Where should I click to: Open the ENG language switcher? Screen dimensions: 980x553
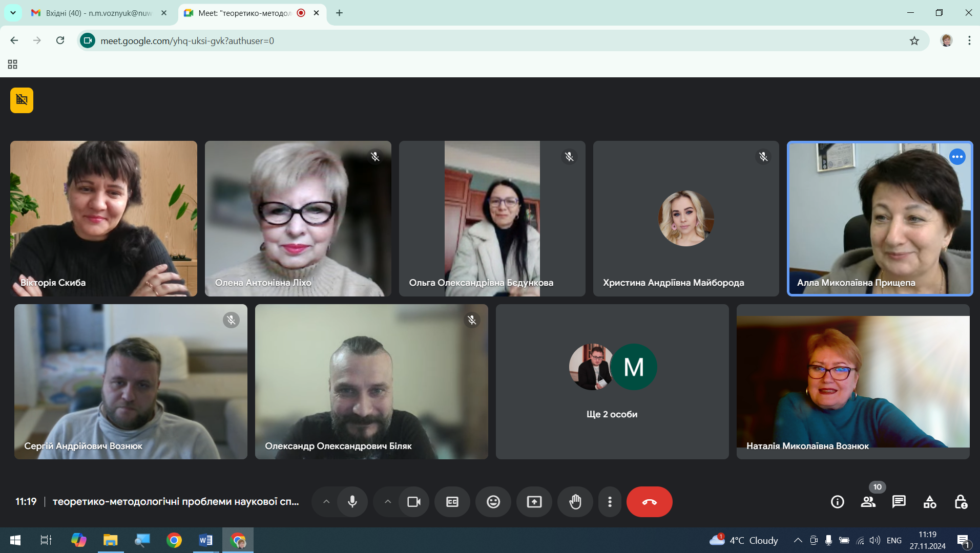coord(894,540)
